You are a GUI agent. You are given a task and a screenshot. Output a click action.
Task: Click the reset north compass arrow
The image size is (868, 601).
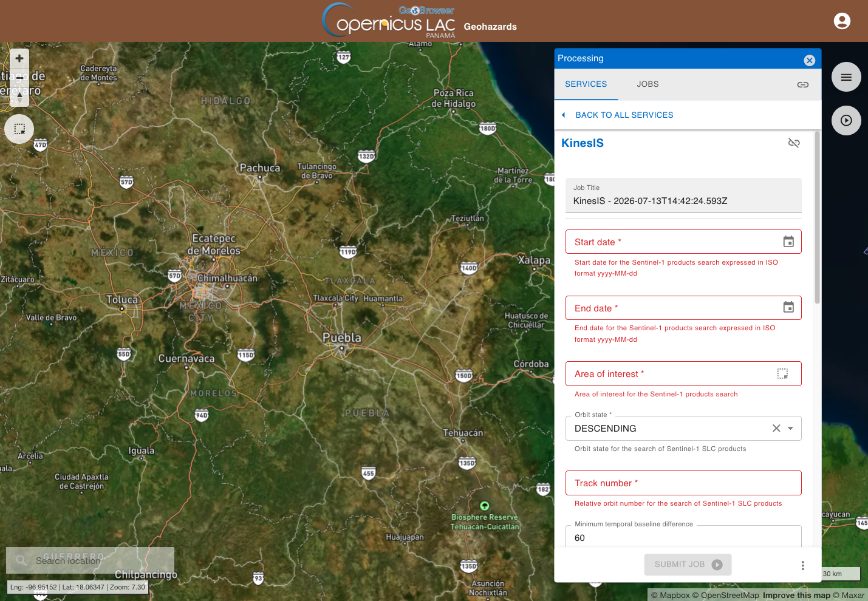click(19, 96)
